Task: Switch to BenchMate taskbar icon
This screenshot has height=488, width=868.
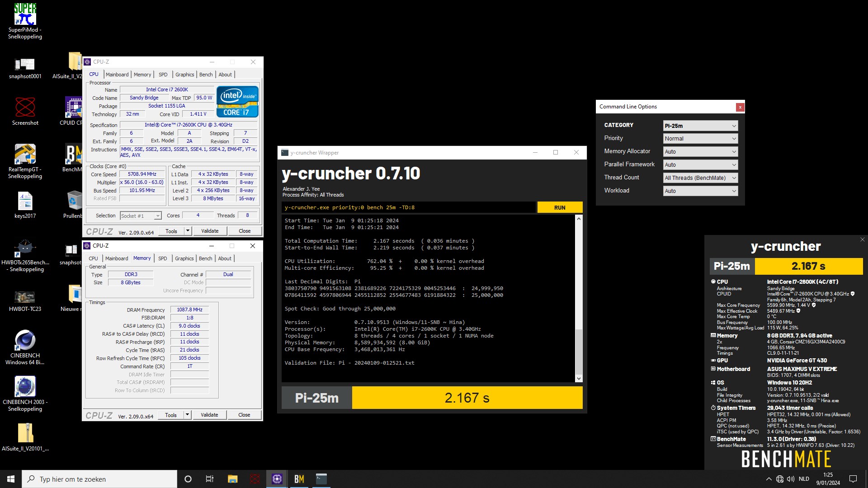Action: (x=299, y=479)
